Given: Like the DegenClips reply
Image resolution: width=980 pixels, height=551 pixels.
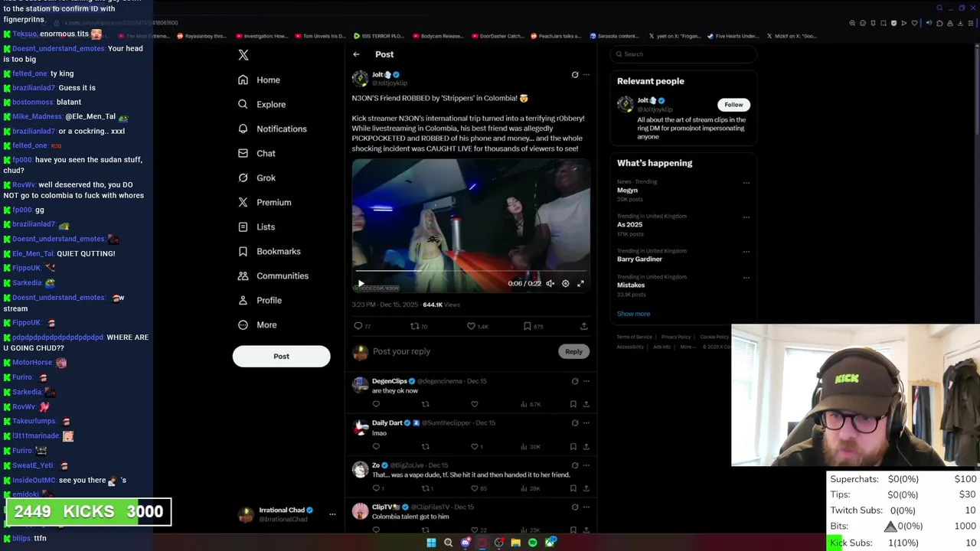Looking at the screenshot, I should pyautogui.click(x=475, y=404).
